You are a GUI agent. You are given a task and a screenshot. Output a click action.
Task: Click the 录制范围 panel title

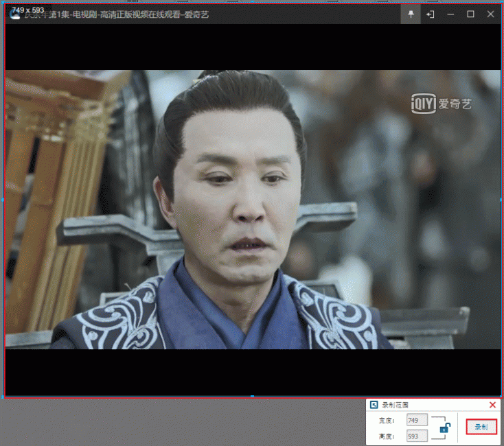pos(395,406)
